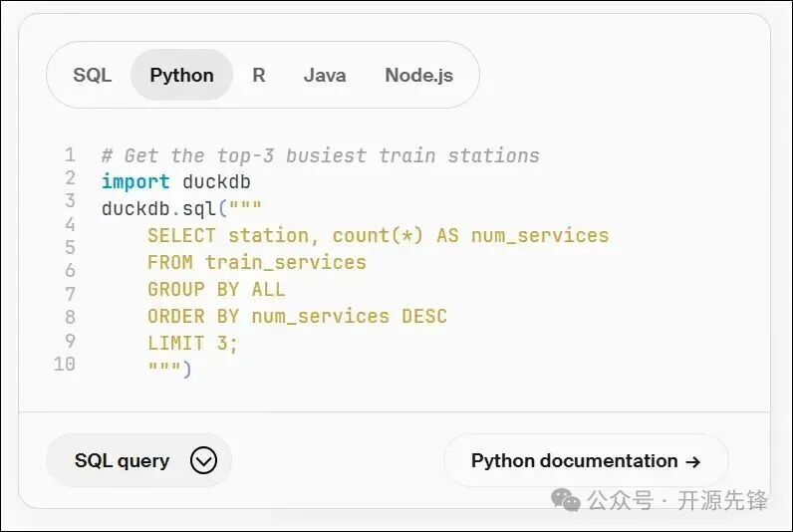Switch to the SQL language tab
Viewport: 793px width, 532px height.
click(93, 75)
